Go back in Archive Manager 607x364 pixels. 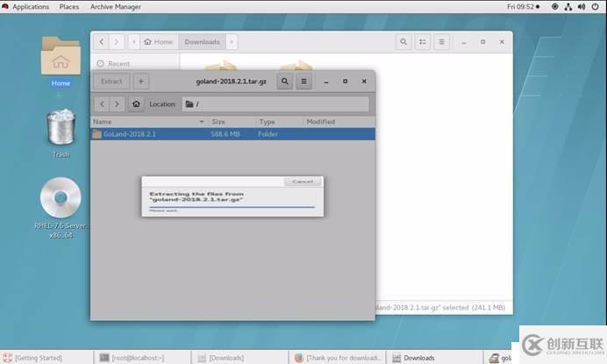click(x=102, y=103)
